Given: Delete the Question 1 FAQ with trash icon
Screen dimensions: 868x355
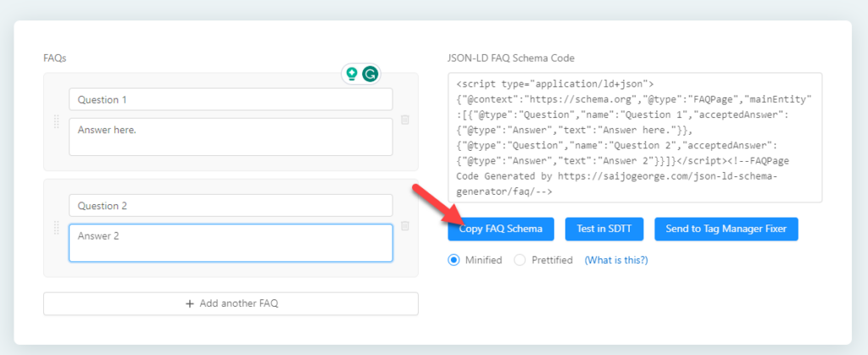Looking at the screenshot, I should (x=405, y=120).
